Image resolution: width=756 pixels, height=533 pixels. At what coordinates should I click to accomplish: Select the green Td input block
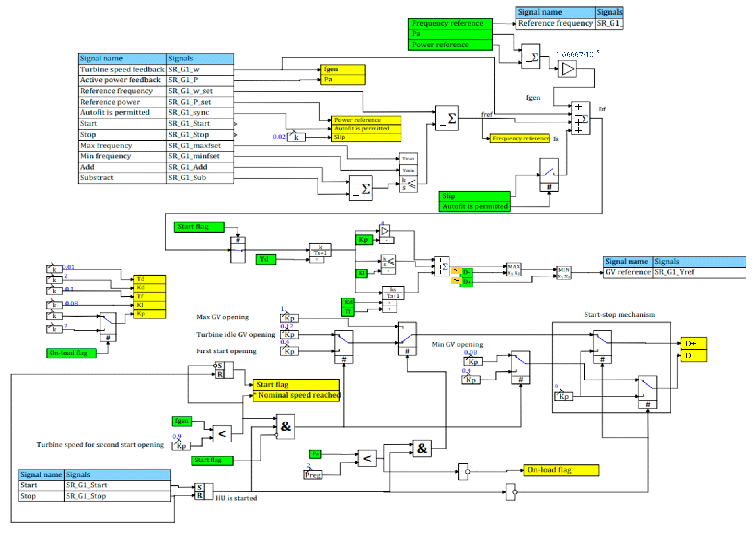pyautogui.click(x=266, y=259)
